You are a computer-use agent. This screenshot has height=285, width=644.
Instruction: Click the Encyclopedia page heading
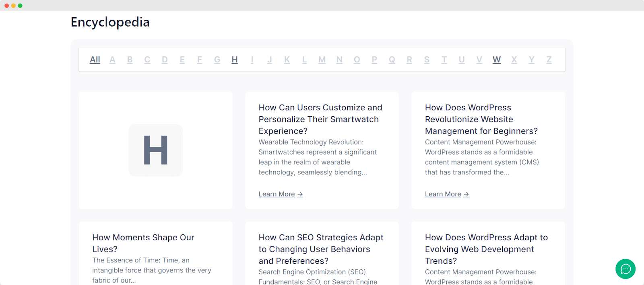110,22
